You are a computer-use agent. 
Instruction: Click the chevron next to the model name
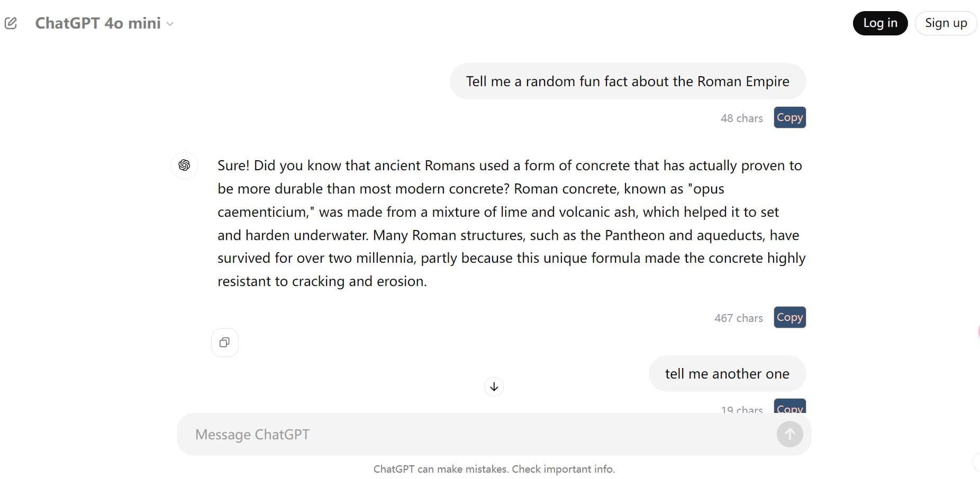click(x=170, y=24)
